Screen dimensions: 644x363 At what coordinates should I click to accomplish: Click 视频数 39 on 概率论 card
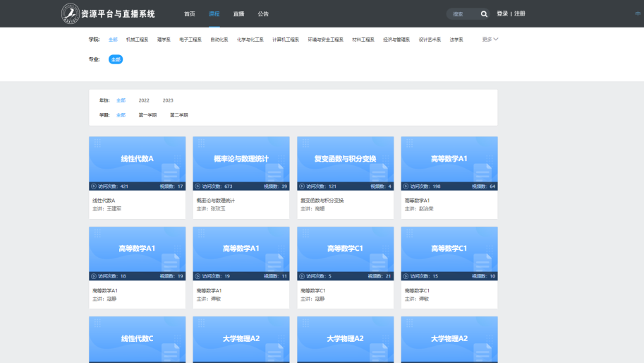pyautogui.click(x=275, y=186)
